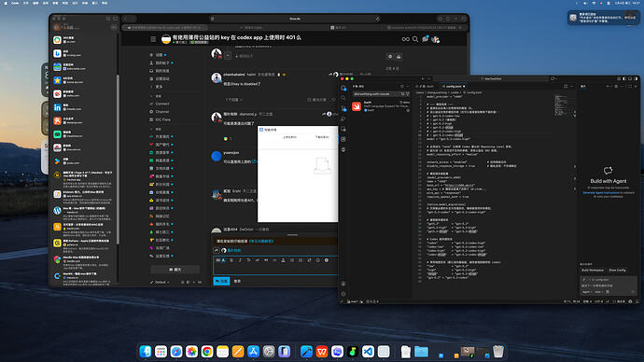644x362 pixels.
Task: Open Generate Agent Instructions link
Action: 601,192
